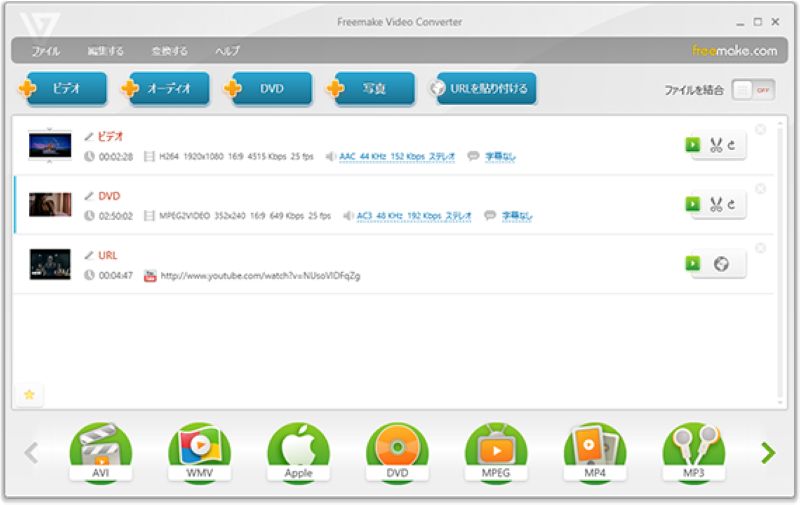Open the ファイル menu
800x505 pixels.
[x=46, y=51]
